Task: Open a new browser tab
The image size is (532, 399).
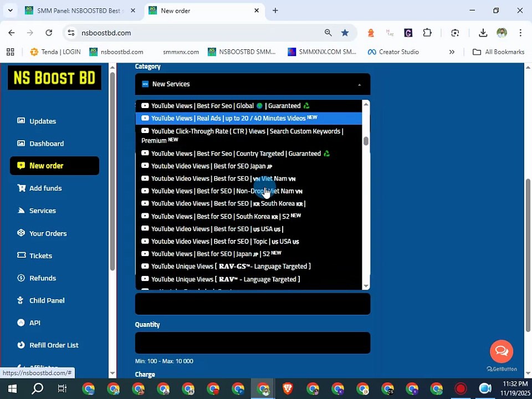Action: pyautogui.click(x=275, y=11)
